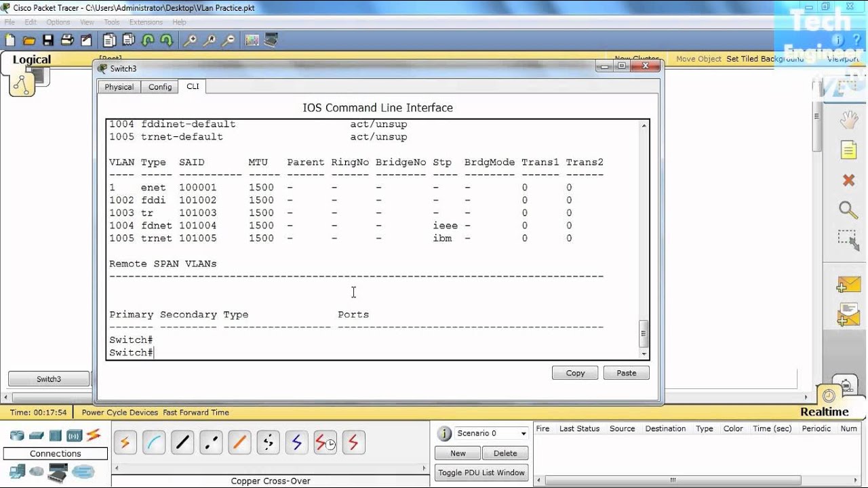The width and height of the screenshot is (868, 488).
Task: Click the green Redo arrow icon
Action: [x=166, y=41]
